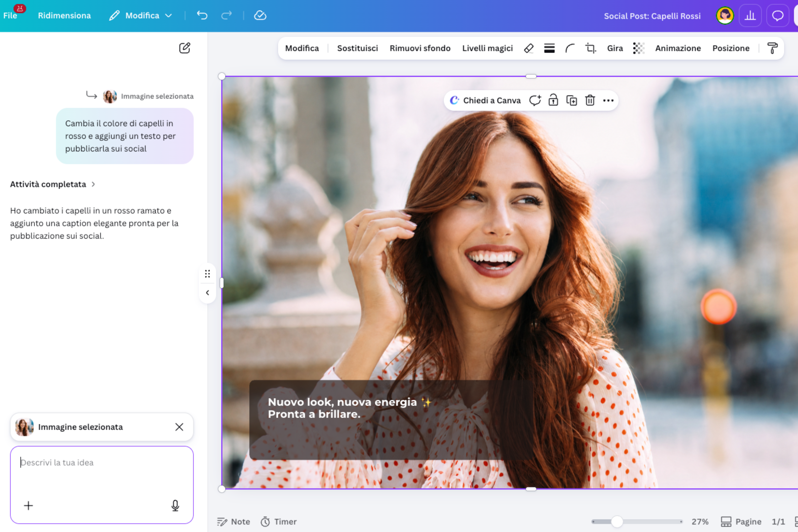The height and width of the screenshot is (532, 798).
Task: Click the plus add-attachment icon
Action: click(x=28, y=505)
